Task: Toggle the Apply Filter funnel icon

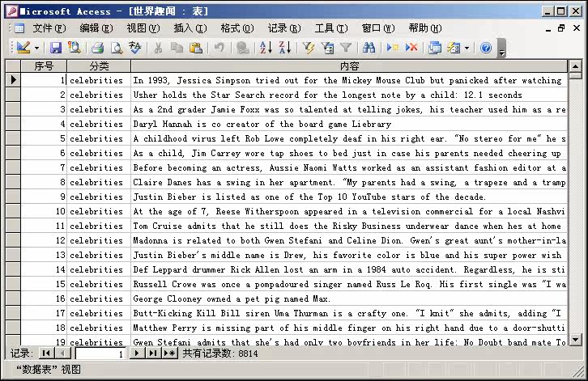Action: 346,48
